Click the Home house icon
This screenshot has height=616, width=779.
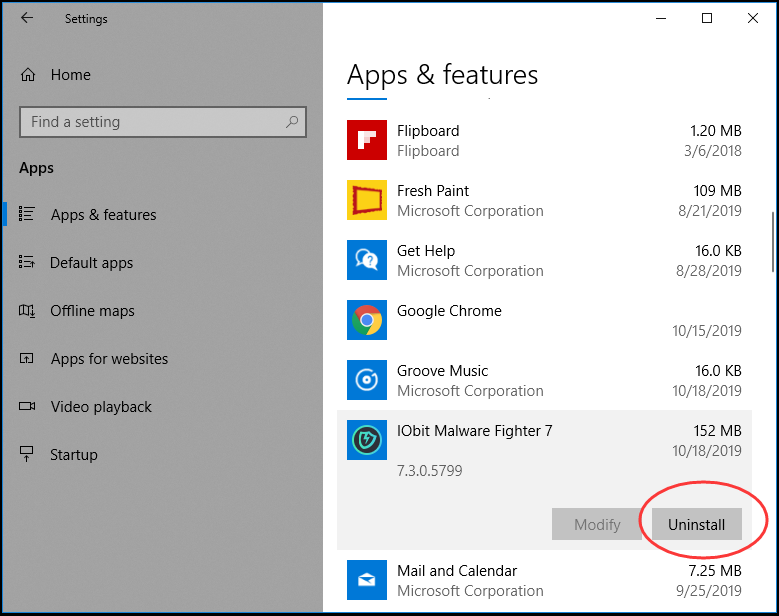pyautogui.click(x=28, y=75)
